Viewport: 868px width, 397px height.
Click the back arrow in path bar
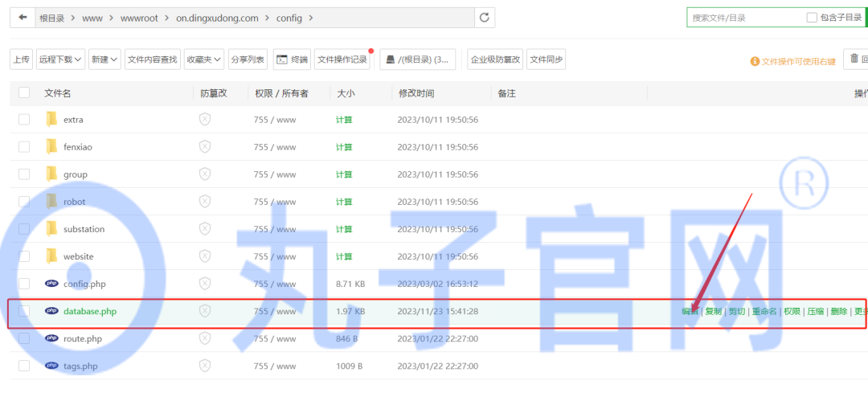click(23, 18)
